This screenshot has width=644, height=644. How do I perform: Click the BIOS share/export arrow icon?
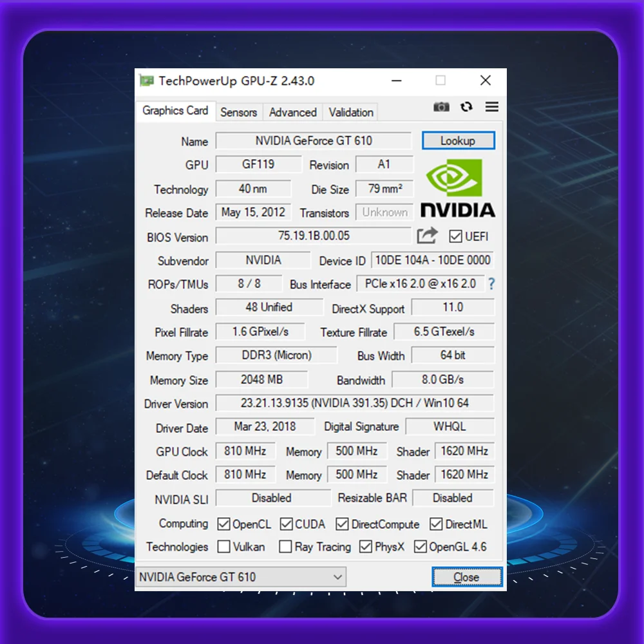tap(427, 236)
